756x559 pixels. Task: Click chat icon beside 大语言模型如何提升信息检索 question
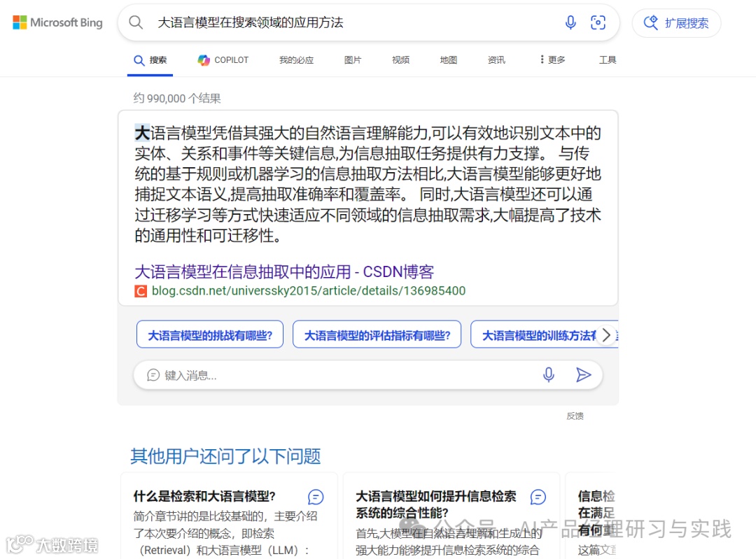click(538, 497)
